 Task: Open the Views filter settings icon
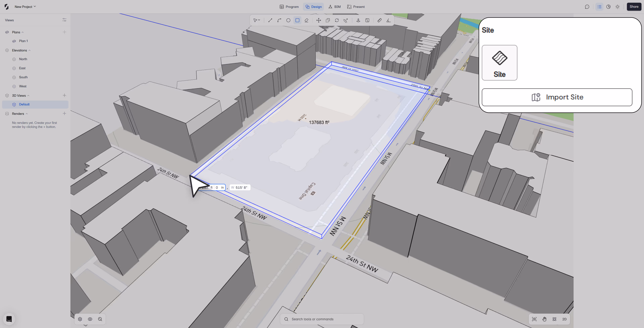[64, 20]
